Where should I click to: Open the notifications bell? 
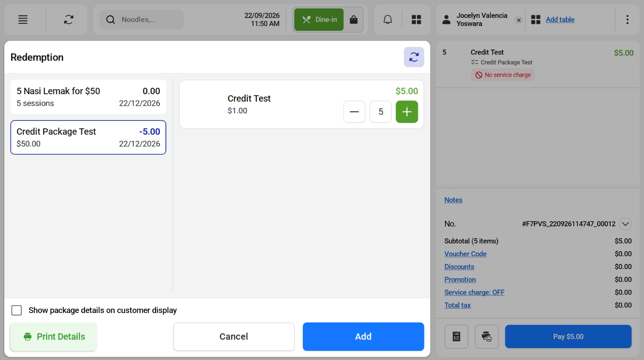tap(388, 20)
